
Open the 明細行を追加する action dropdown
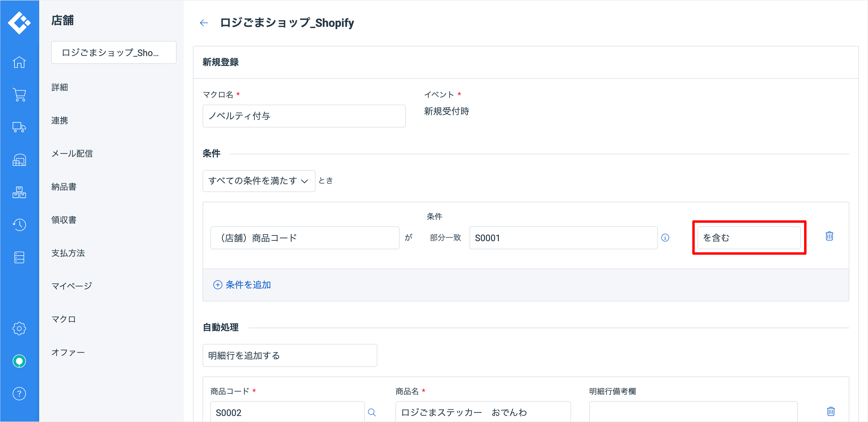point(289,355)
